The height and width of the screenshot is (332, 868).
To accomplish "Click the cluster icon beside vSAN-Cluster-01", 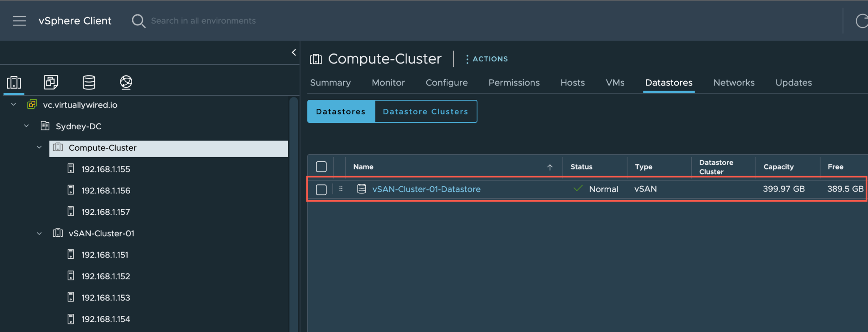I will pyautogui.click(x=58, y=233).
